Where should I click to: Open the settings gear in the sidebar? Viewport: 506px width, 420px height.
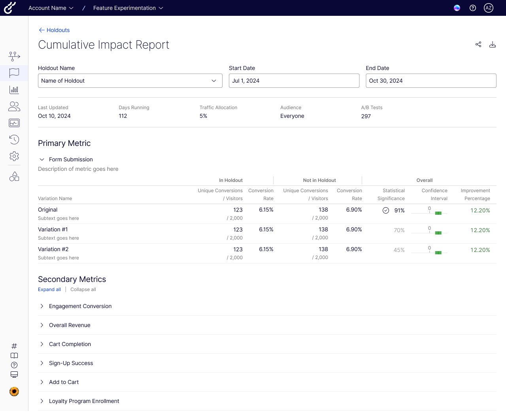14,156
